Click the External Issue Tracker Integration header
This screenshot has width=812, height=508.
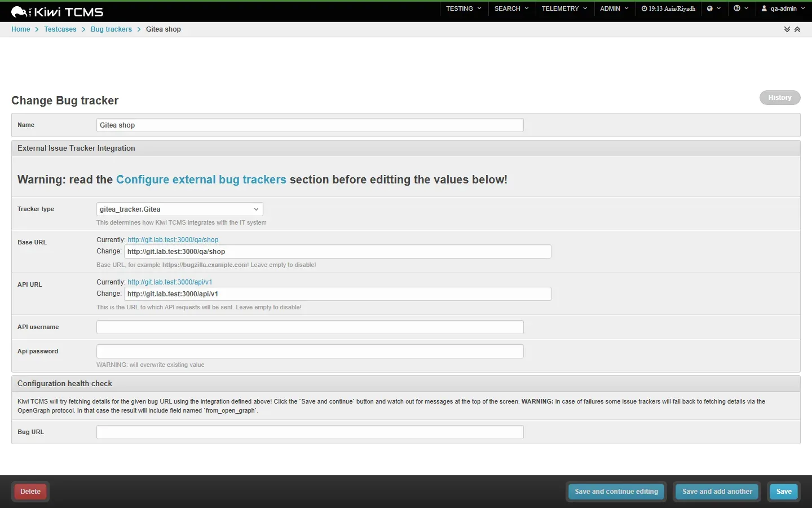click(406, 148)
